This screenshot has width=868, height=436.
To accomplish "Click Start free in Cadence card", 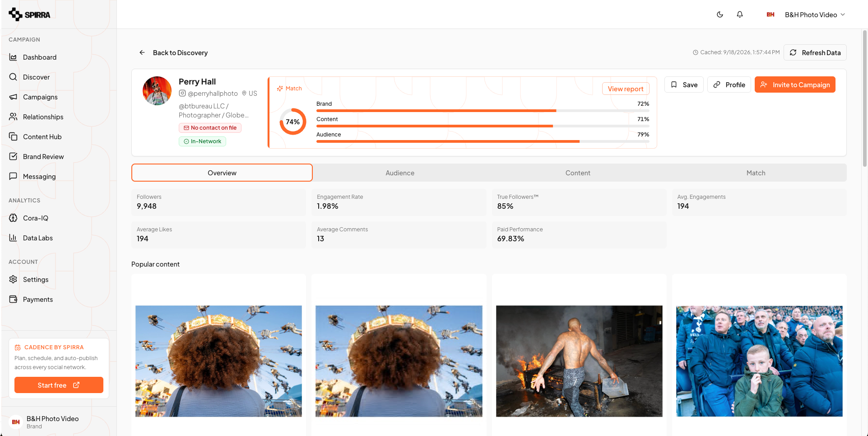I will (x=59, y=385).
